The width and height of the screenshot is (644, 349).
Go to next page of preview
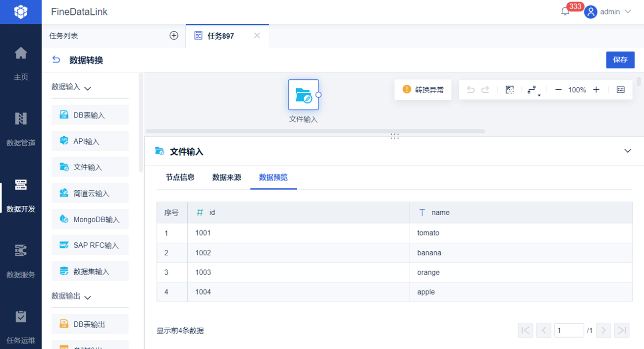(603, 330)
